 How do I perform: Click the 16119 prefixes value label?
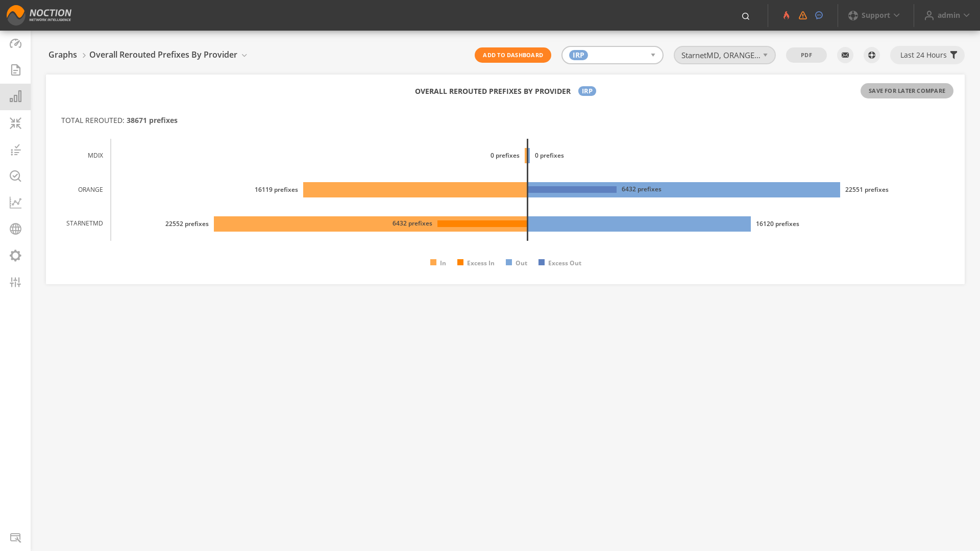[276, 190]
